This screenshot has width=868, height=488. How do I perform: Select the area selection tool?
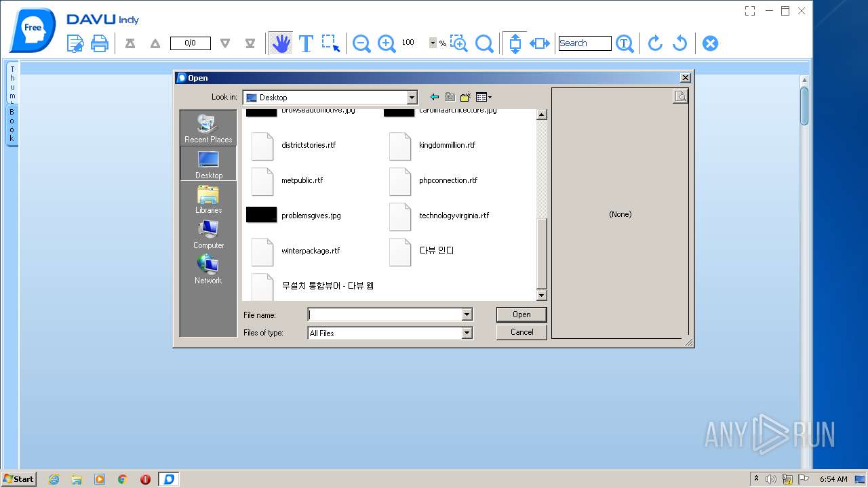point(331,43)
